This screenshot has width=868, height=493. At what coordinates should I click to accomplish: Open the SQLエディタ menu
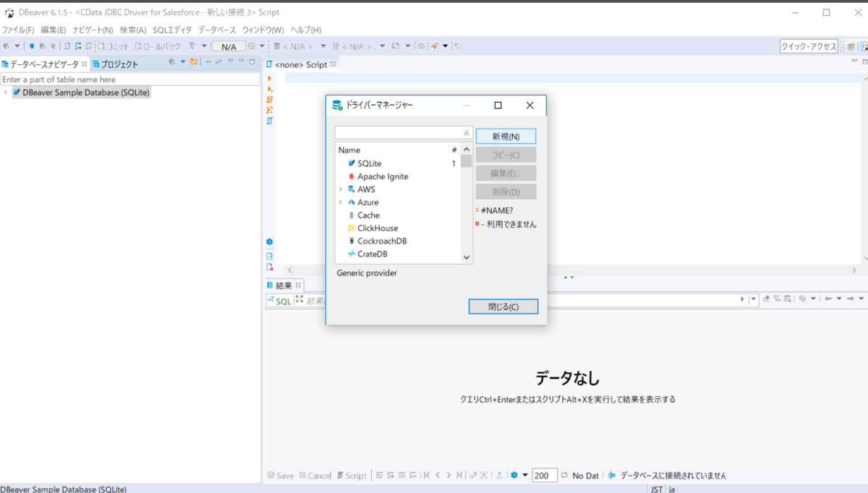pos(172,30)
